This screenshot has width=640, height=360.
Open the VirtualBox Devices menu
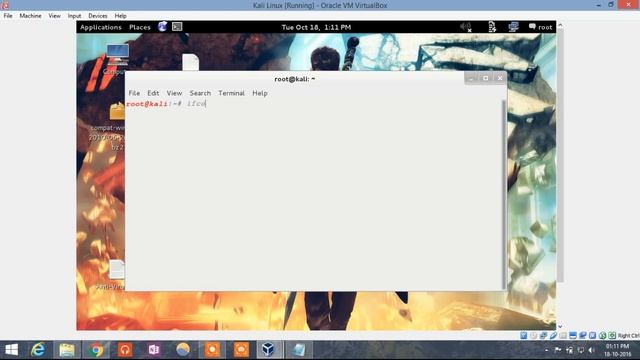pos(98,16)
